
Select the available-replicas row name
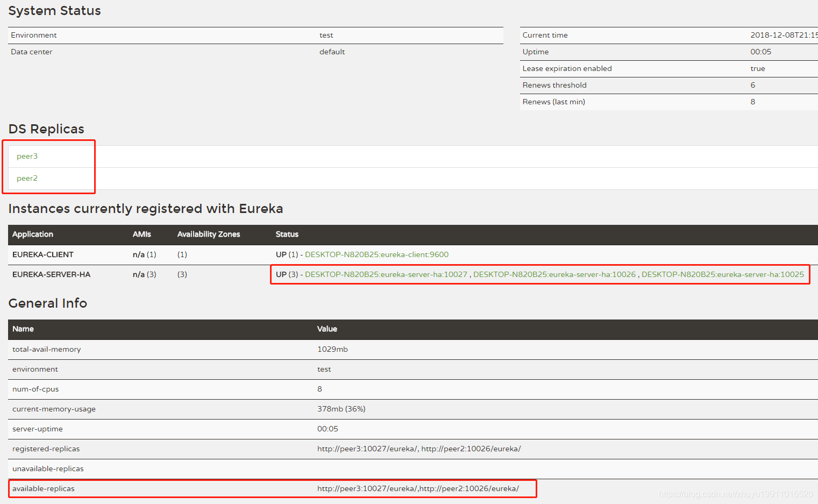pyautogui.click(x=44, y=488)
